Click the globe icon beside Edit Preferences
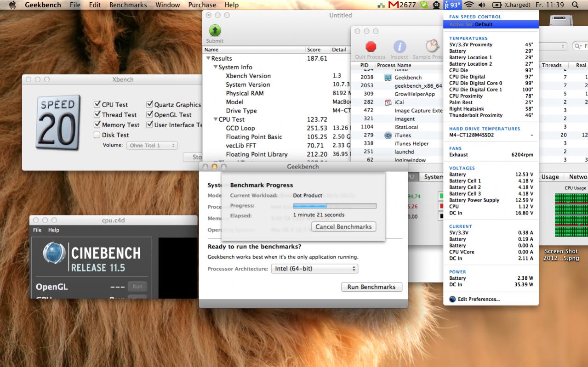 coord(452,299)
